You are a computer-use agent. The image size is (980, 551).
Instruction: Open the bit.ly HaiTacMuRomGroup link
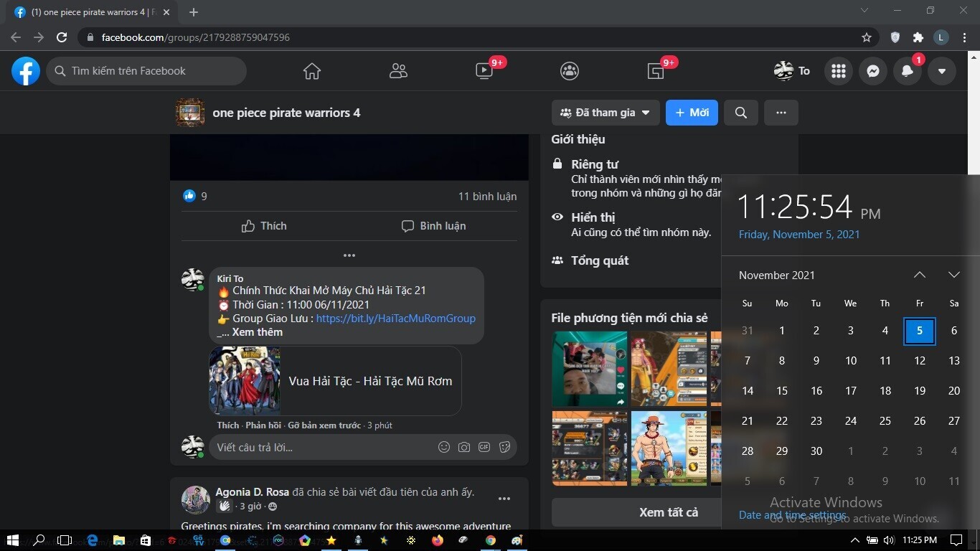[x=396, y=318]
